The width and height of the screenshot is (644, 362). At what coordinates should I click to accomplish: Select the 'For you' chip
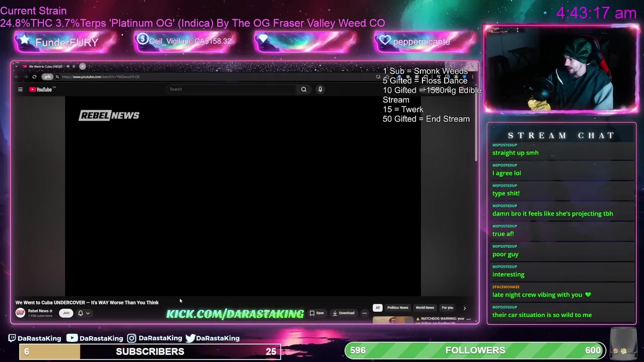[x=447, y=308]
